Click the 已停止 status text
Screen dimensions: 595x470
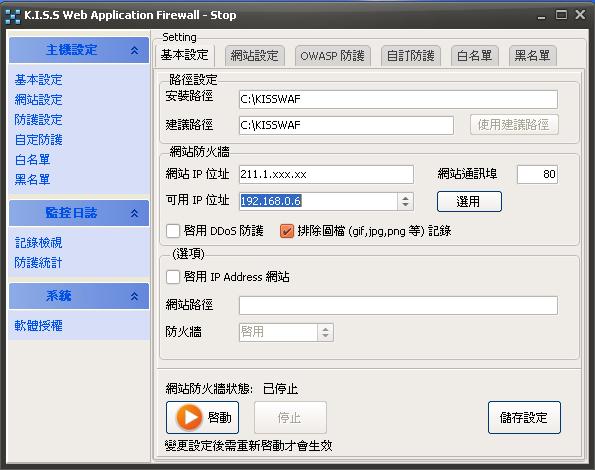280,388
